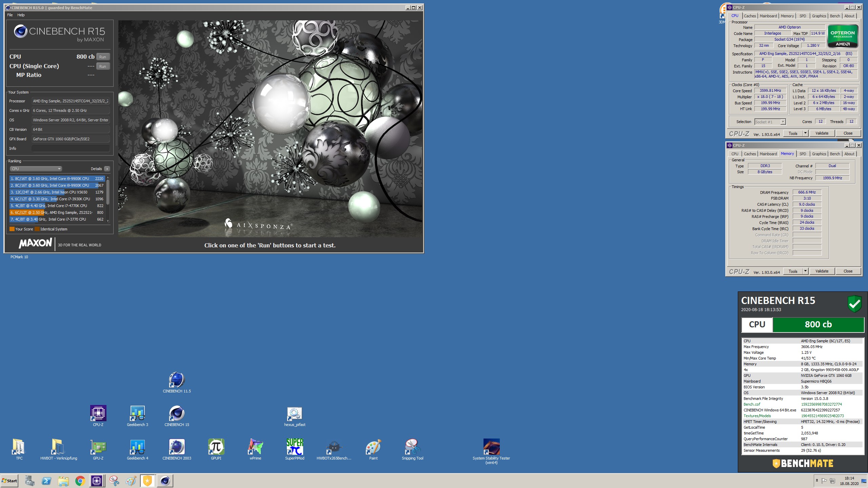Launch Paint from the desktop icon
The height and width of the screenshot is (488, 868).
coord(373,450)
